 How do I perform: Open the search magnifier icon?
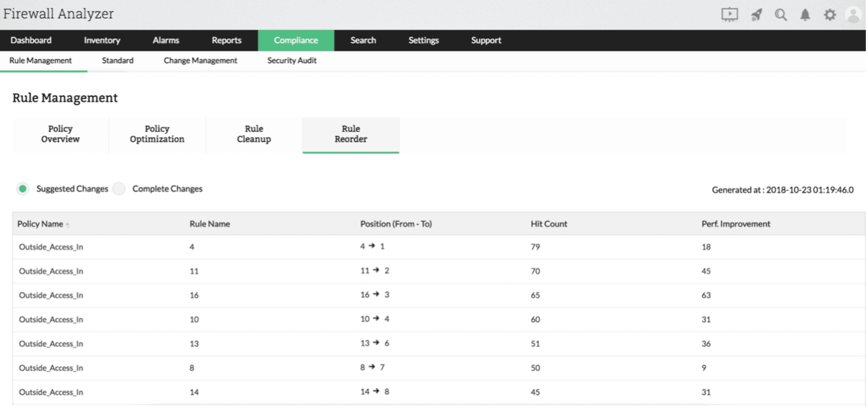[x=780, y=15]
